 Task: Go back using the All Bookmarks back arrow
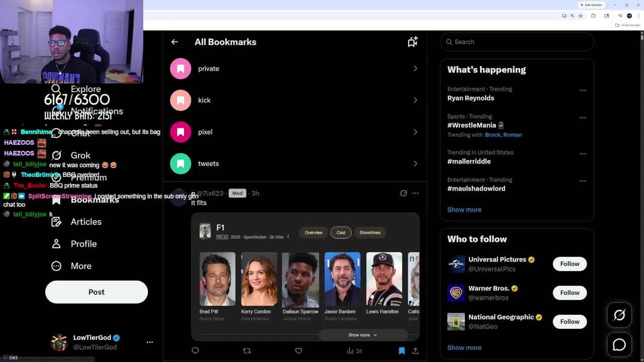(x=175, y=42)
